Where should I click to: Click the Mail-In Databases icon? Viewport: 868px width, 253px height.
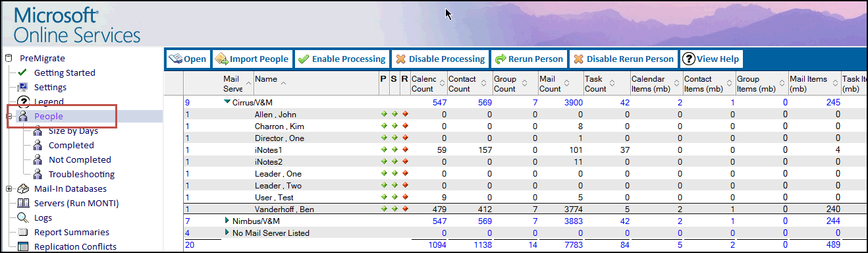[23, 188]
